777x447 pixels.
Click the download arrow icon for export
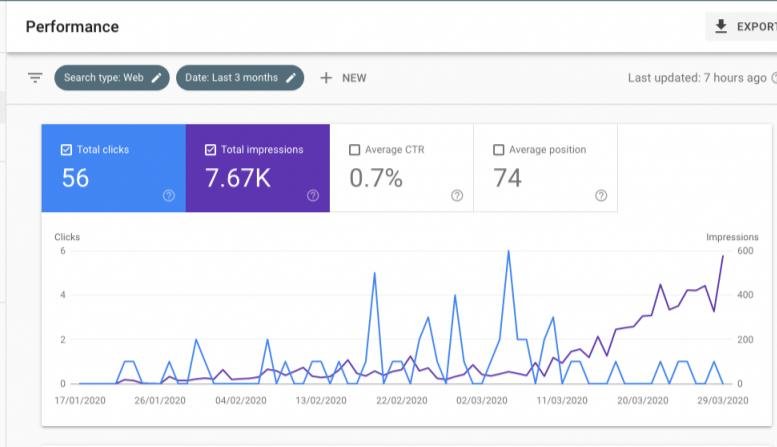(721, 26)
